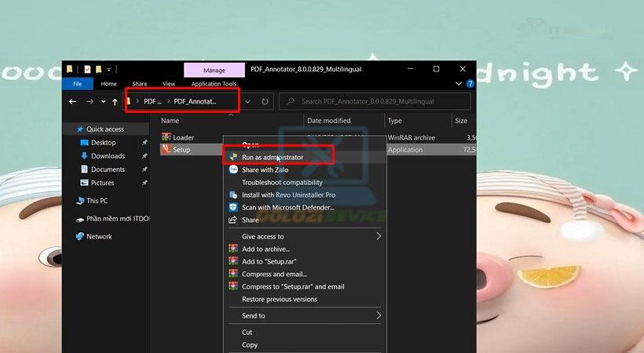Go up one folder with Up arrow
Viewport: 644px width, 353px height.
pos(115,101)
